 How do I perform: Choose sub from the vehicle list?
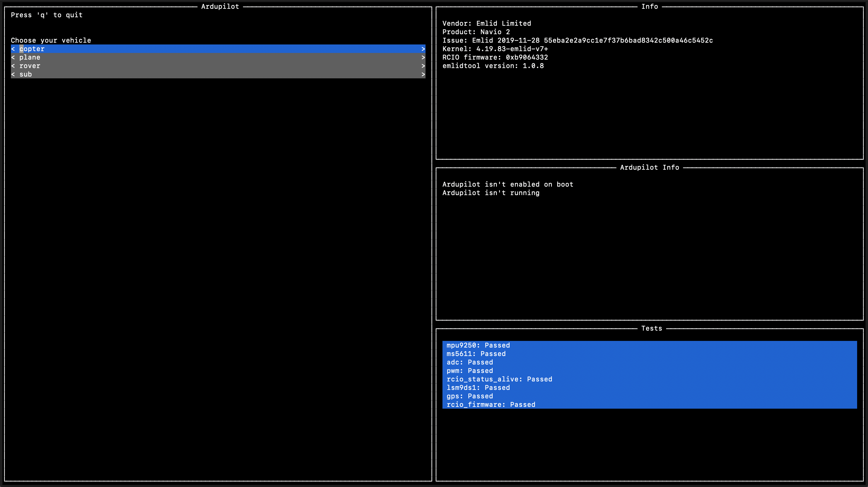218,74
